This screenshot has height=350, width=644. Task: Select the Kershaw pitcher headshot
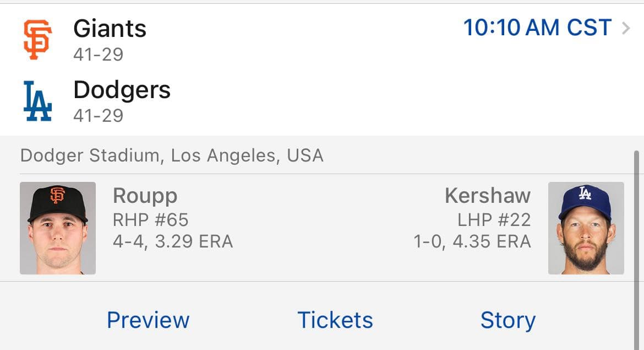586,228
